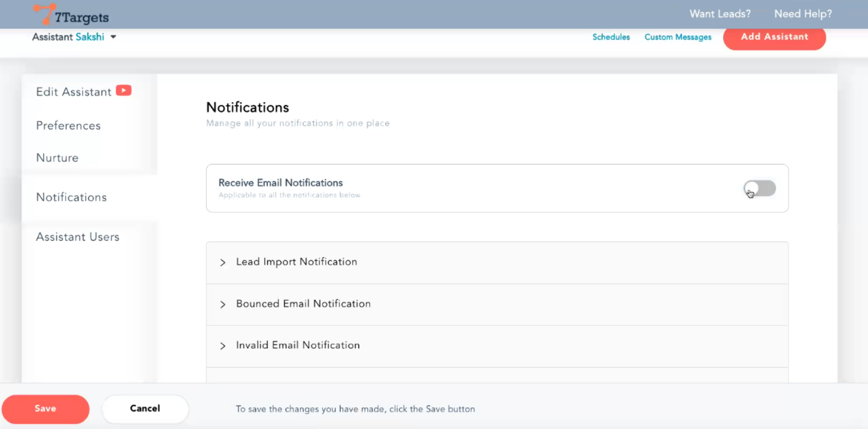868x429 pixels.
Task: Switch to the Nurture tab
Action: pos(57,158)
